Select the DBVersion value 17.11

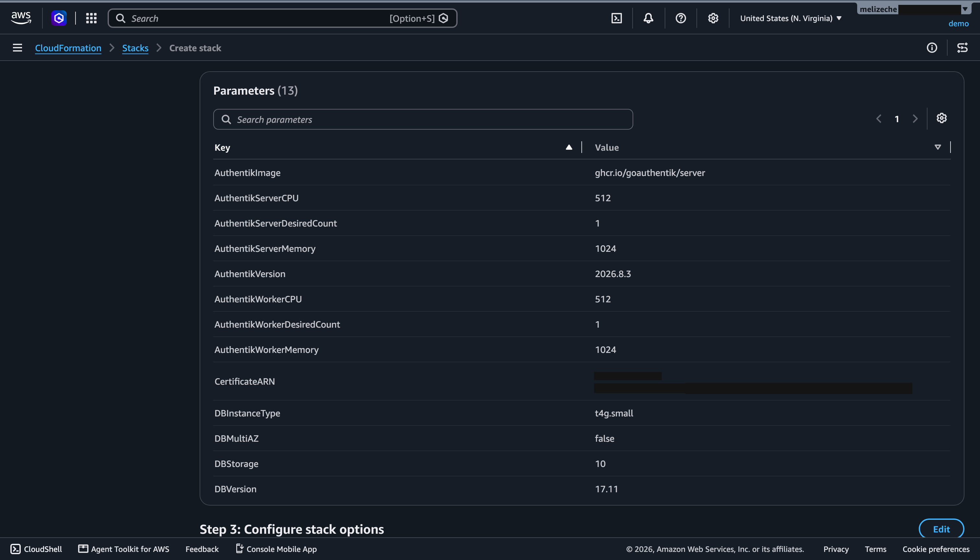(606, 489)
